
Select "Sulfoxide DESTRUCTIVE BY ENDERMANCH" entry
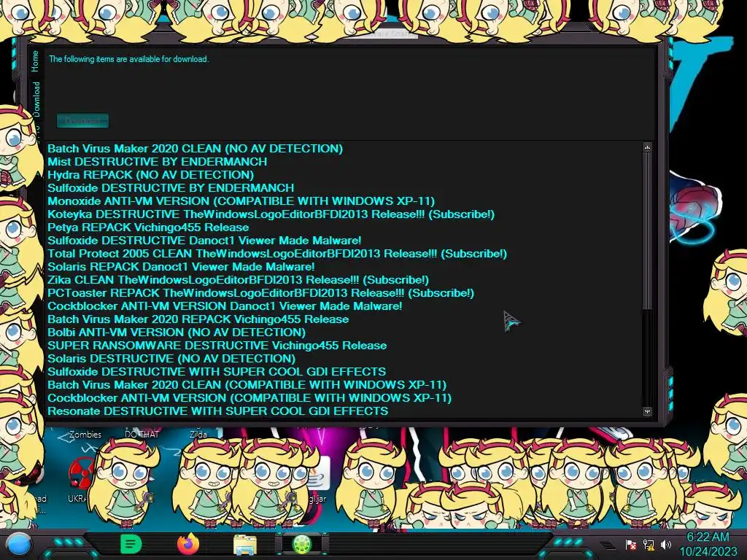point(171,188)
